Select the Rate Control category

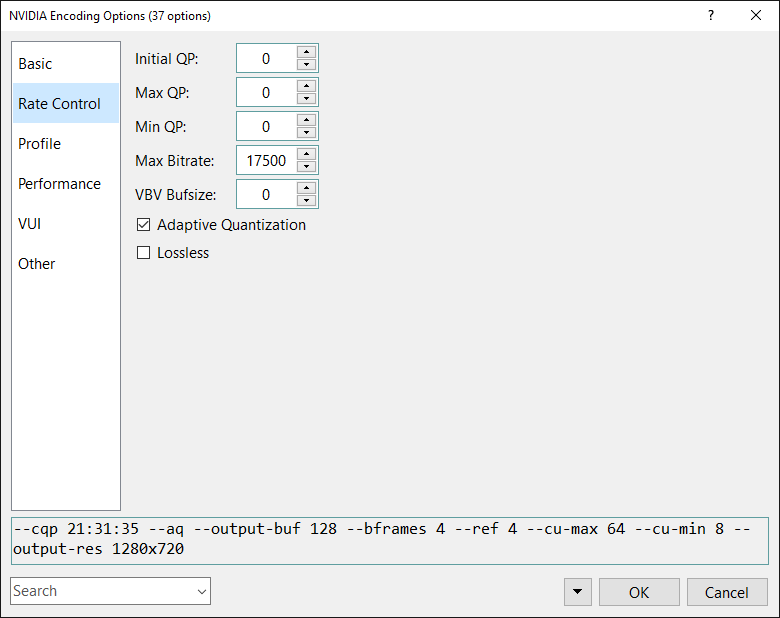pos(66,103)
